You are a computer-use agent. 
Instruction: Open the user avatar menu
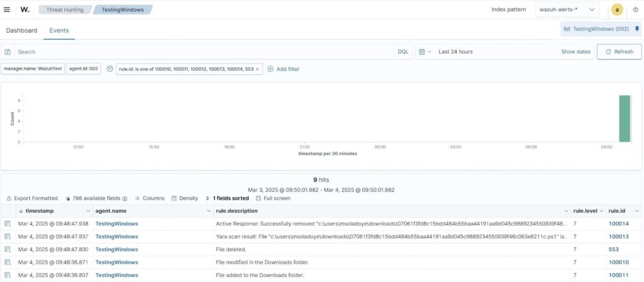tap(617, 9)
